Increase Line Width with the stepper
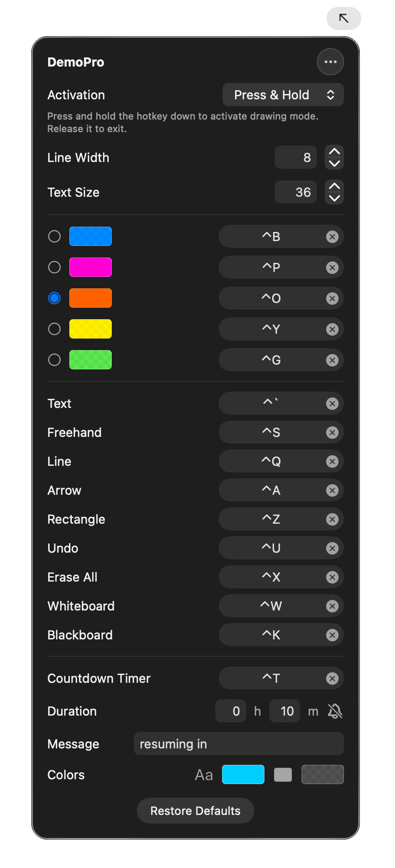 click(x=334, y=152)
